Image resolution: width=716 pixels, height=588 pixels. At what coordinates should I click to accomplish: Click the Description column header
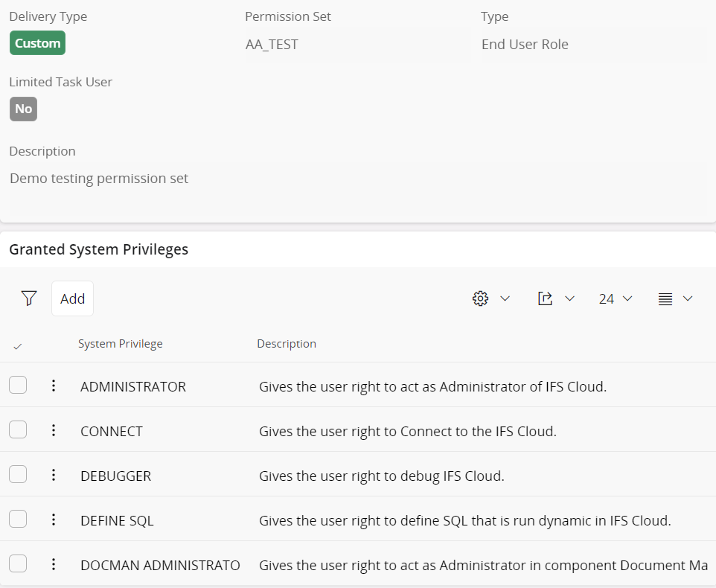pyautogui.click(x=287, y=344)
